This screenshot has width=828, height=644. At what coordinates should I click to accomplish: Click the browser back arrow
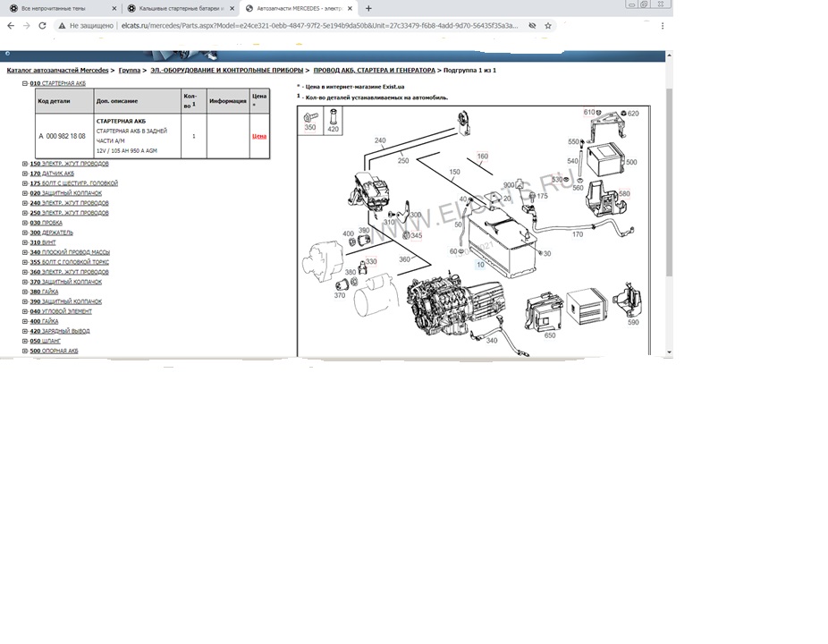click(11, 26)
